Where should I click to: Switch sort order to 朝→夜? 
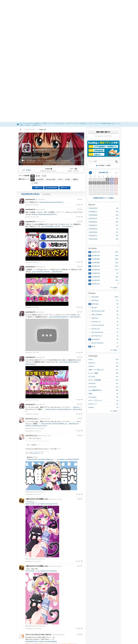click(x=38, y=176)
